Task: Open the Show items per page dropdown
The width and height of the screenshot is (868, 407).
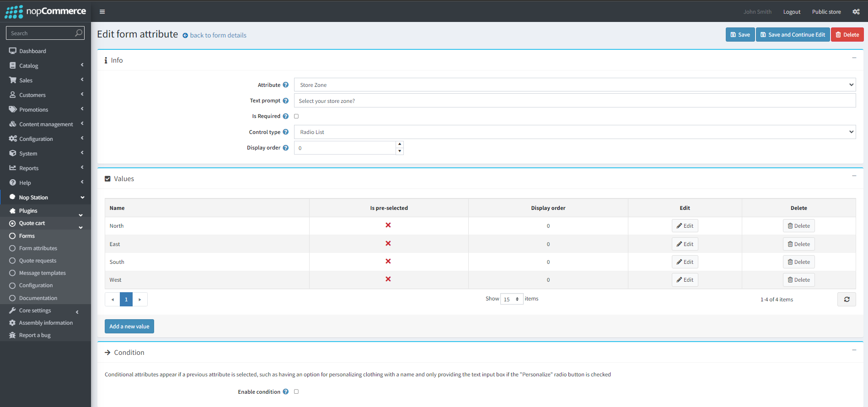Action: tap(512, 299)
